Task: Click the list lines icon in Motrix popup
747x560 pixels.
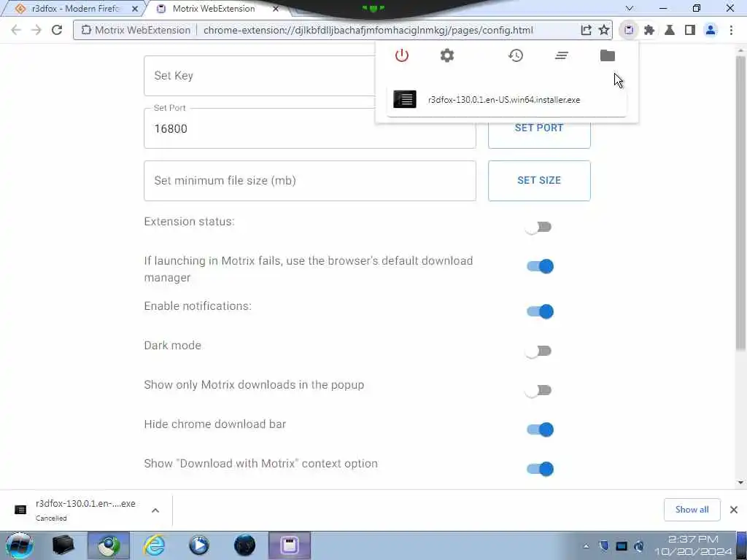Action: 561,55
